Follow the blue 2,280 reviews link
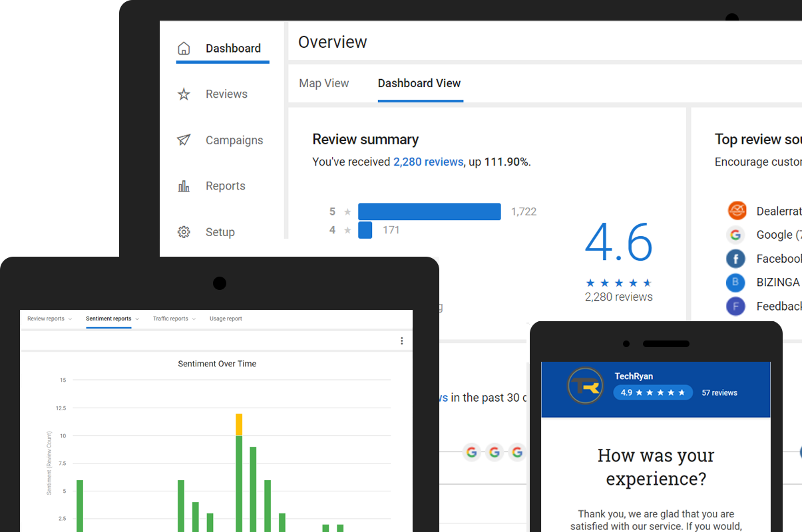The width and height of the screenshot is (802, 532). (x=428, y=162)
